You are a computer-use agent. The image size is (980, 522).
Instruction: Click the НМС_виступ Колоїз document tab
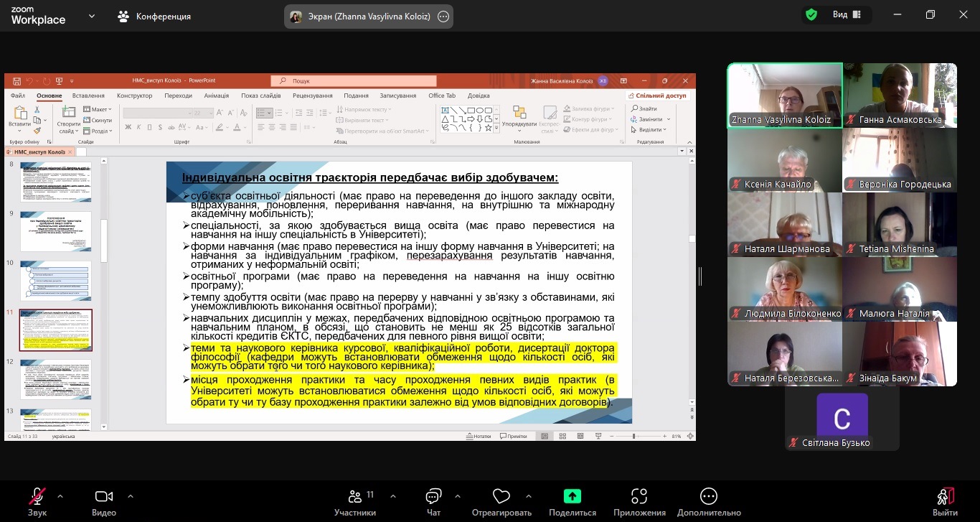pos(39,152)
